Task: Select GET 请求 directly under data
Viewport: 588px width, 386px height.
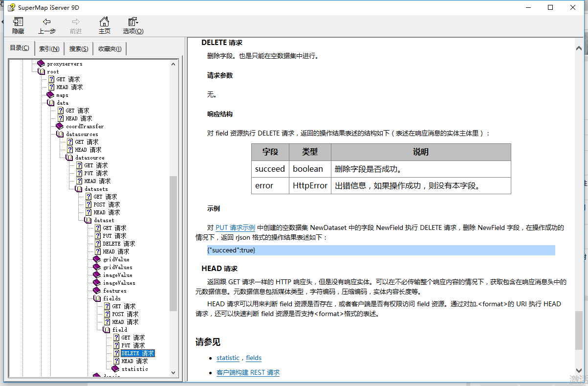Action: pos(77,111)
